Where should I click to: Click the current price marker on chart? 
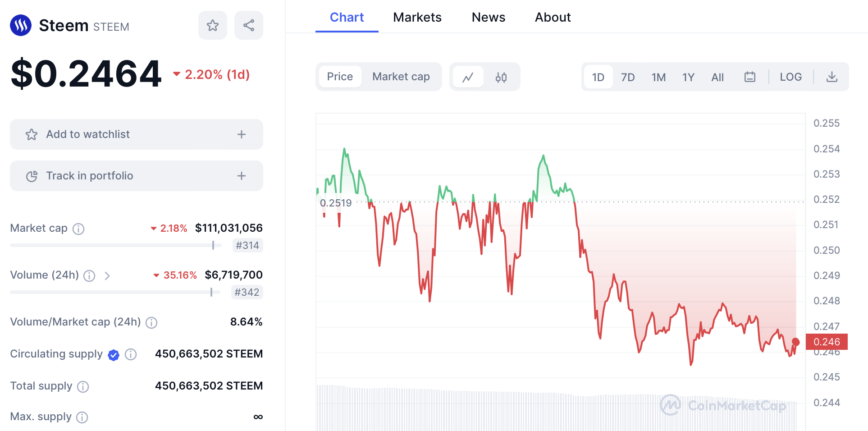[x=795, y=342]
